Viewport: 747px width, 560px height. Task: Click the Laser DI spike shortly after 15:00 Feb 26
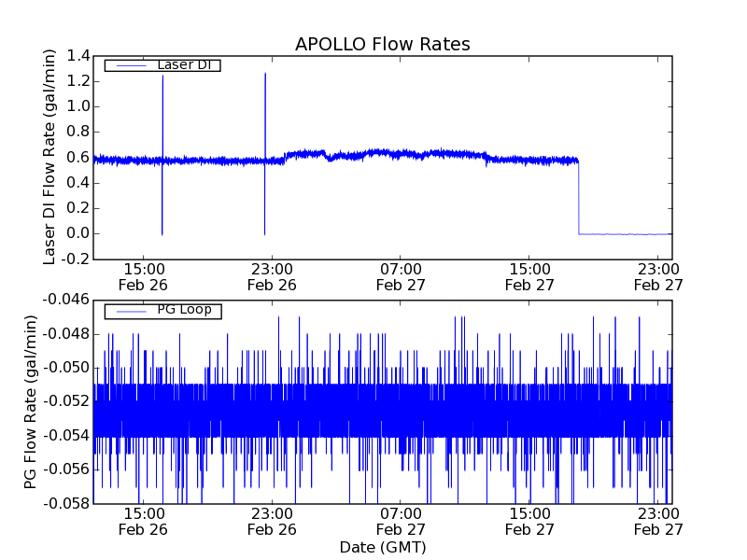[x=162, y=155]
